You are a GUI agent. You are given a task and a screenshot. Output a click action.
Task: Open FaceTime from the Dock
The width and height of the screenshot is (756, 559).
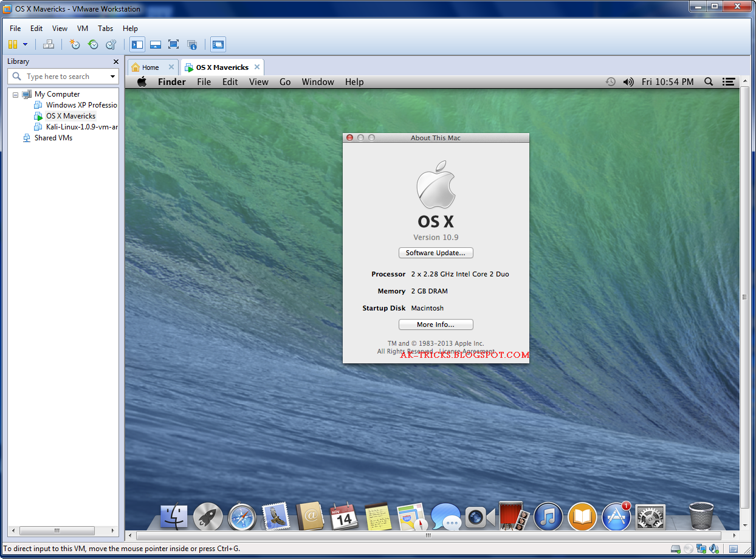coord(480,516)
